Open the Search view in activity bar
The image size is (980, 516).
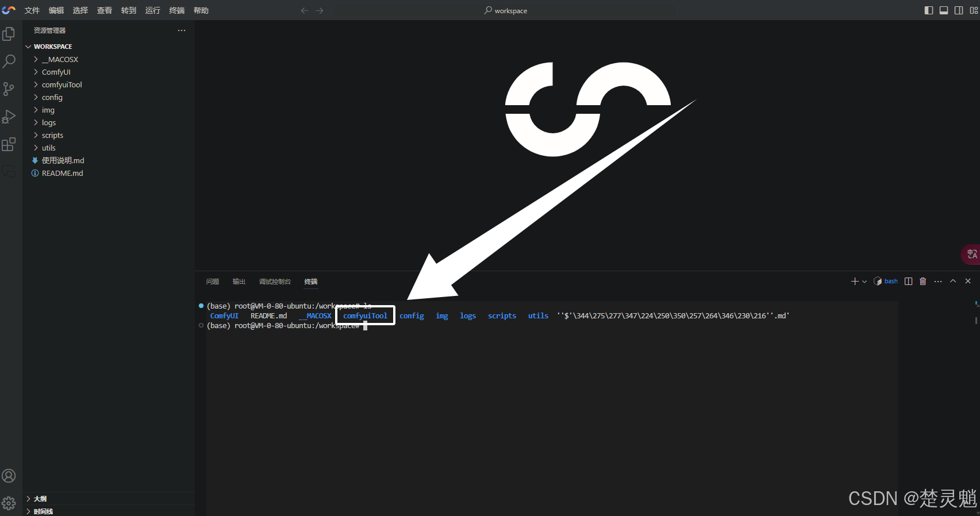[x=9, y=61]
